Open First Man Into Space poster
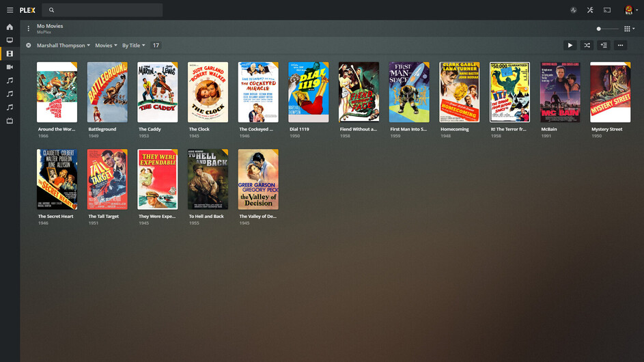This screenshot has height=362, width=644. click(x=409, y=92)
